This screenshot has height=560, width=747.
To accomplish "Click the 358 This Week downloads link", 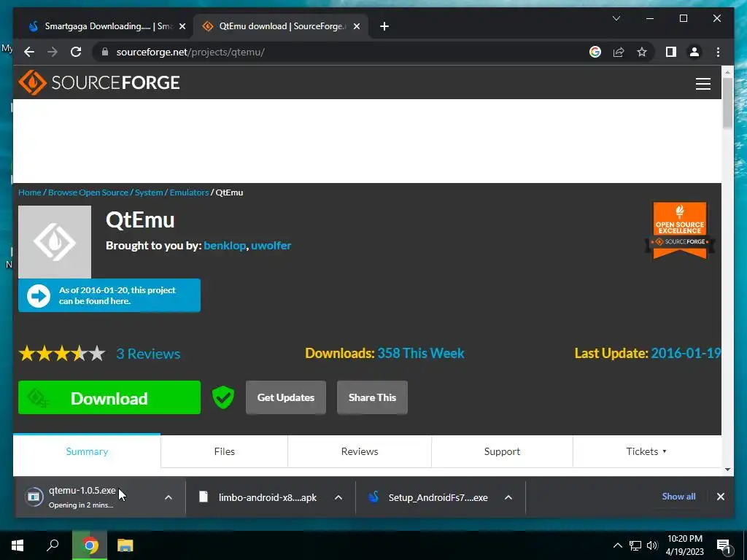I will [x=421, y=354].
